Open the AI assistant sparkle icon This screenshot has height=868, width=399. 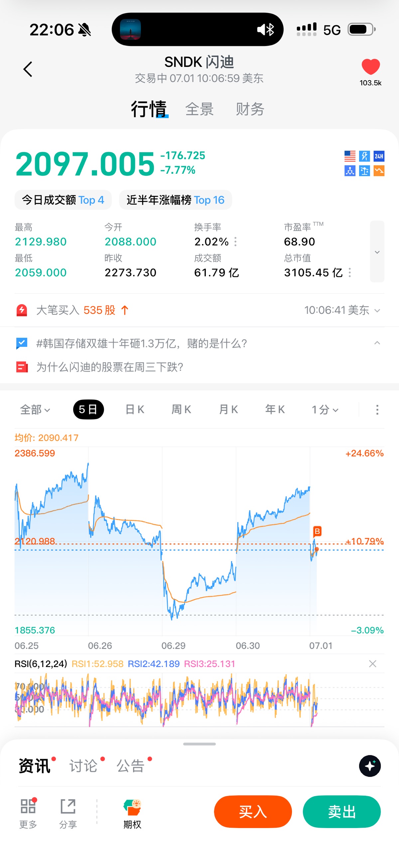pyautogui.click(x=370, y=766)
